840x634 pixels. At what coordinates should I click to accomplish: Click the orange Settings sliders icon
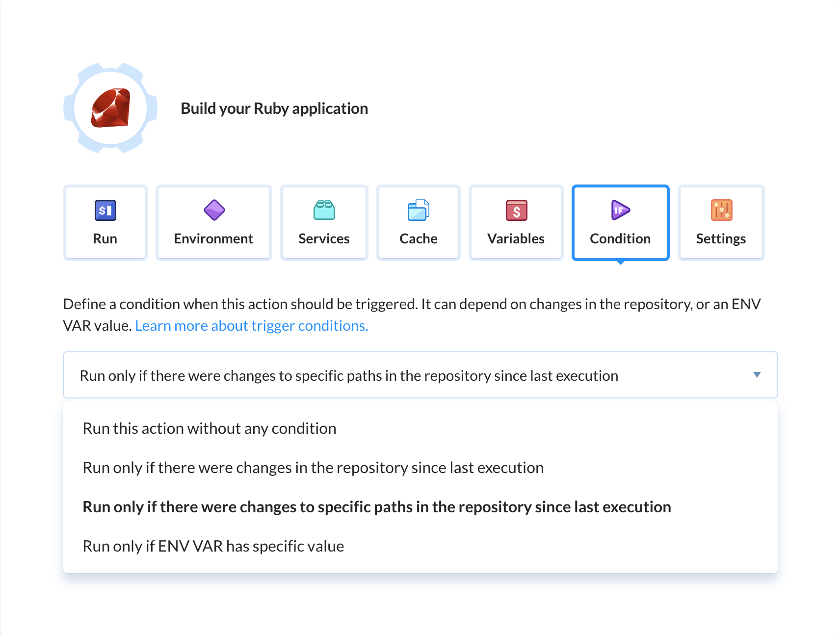click(721, 211)
